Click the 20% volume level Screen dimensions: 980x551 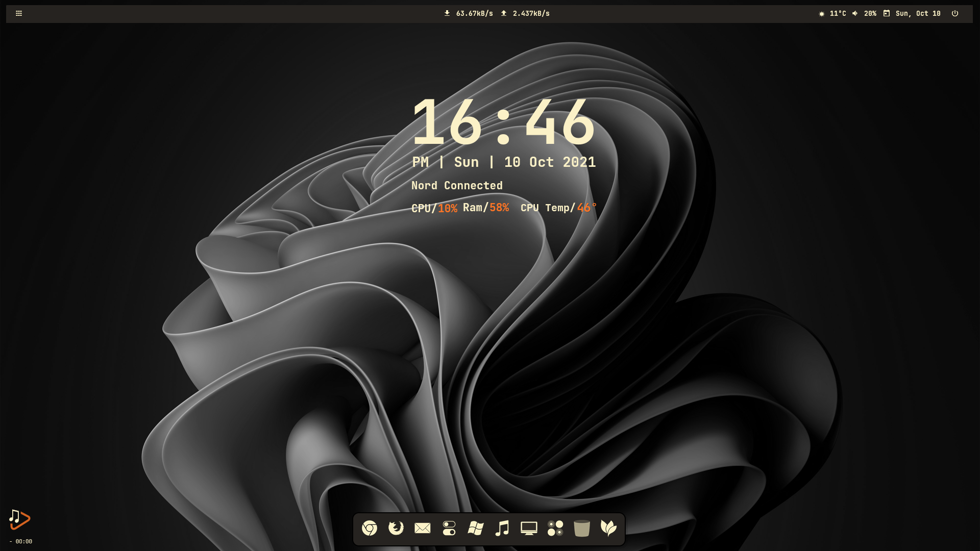[870, 14]
